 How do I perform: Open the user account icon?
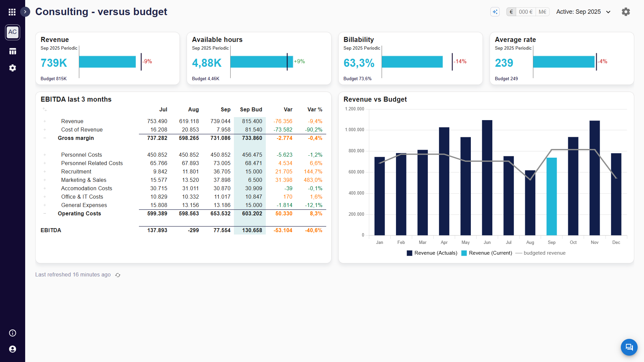12,349
